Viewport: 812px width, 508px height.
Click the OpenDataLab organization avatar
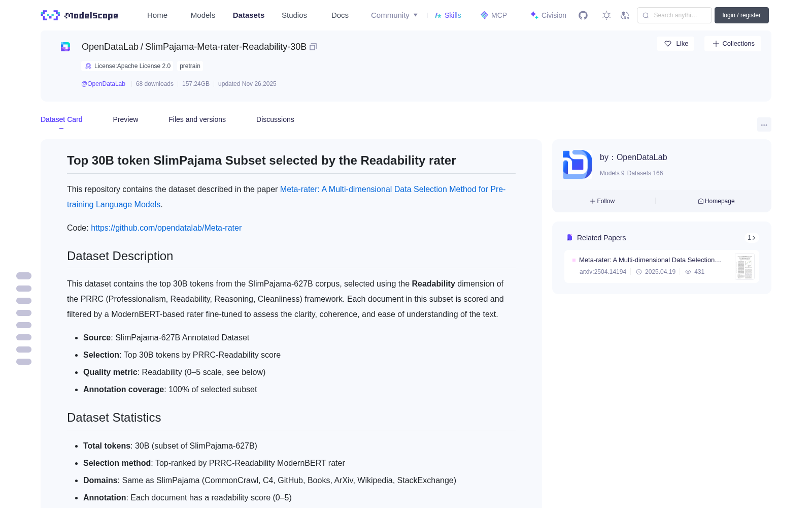(578, 164)
